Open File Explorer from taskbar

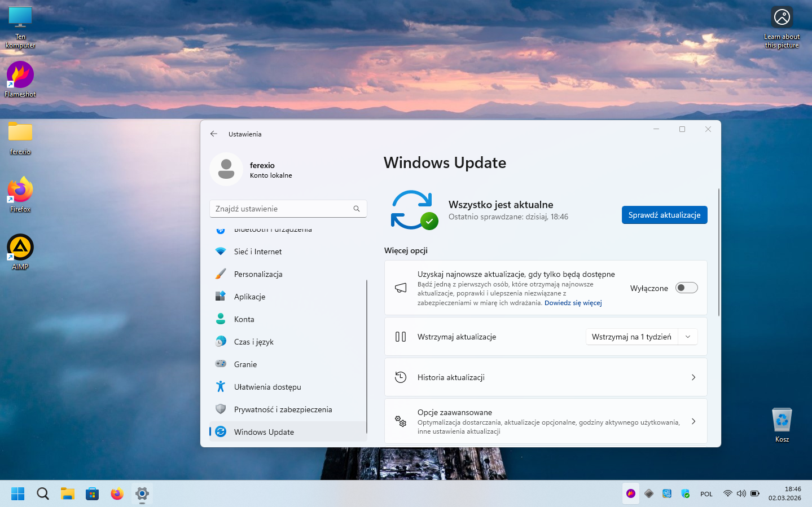[x=68, y=494]
